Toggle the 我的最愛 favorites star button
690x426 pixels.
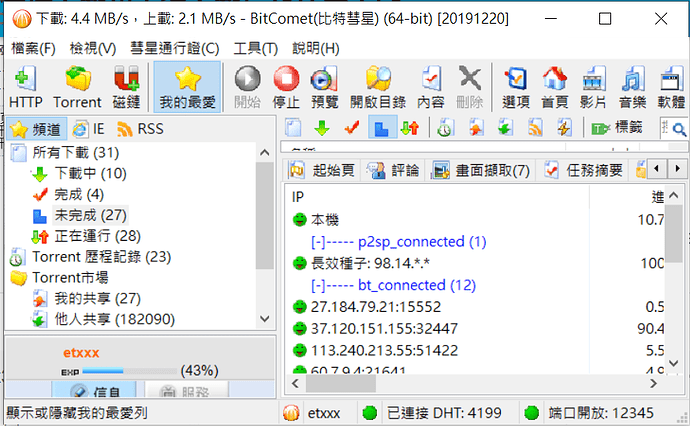pyautogui.click(x=187, y=87)
